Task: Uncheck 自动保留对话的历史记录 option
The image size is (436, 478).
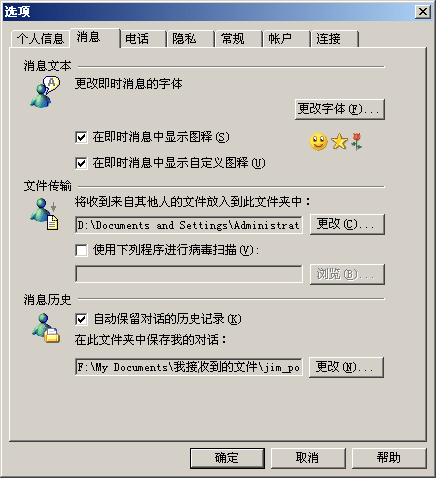Action: [81, 319]
